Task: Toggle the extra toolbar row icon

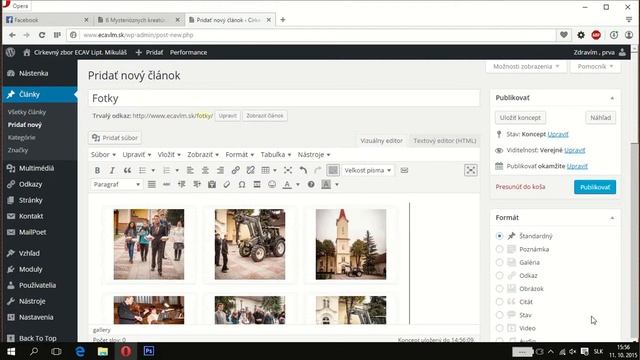Action: coord(333,170)
